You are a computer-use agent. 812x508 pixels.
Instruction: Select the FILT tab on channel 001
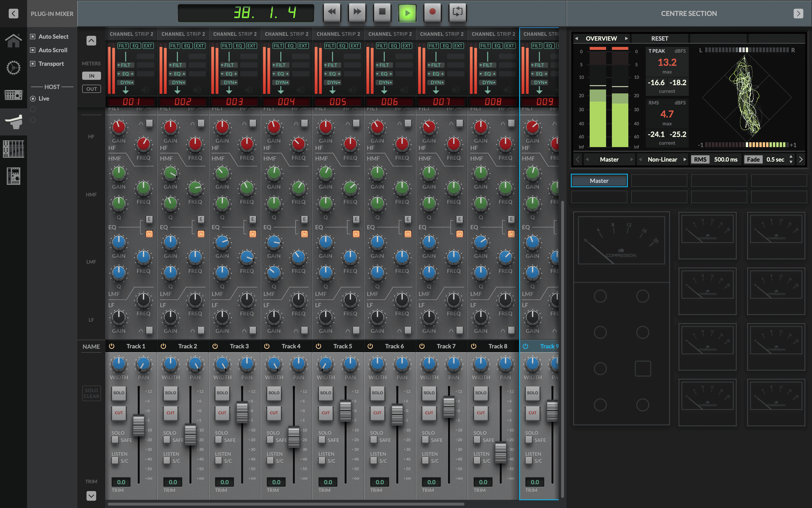123,46
